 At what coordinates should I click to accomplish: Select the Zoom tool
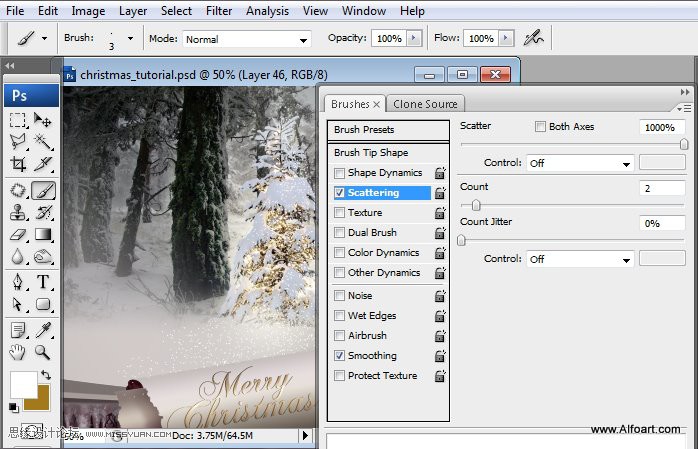click(x=43, y=352)
